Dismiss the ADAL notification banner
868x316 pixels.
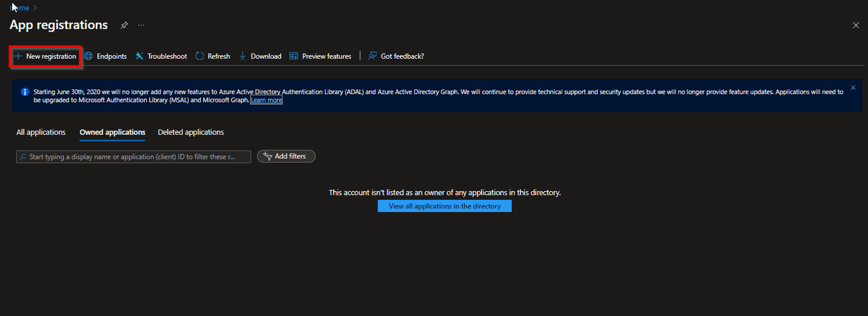(x=853, y=87)
